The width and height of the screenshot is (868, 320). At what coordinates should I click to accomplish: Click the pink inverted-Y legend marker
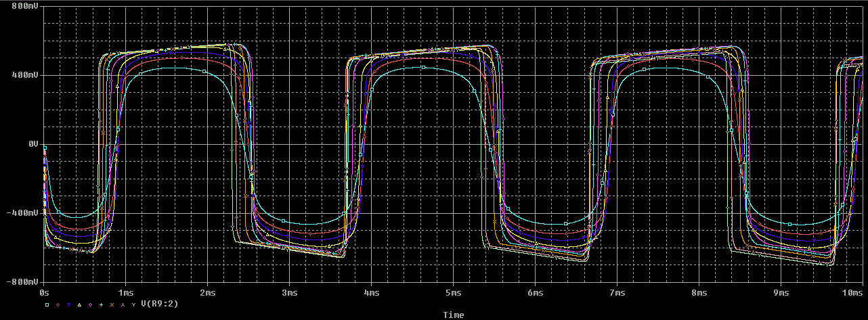pos(123,304)
